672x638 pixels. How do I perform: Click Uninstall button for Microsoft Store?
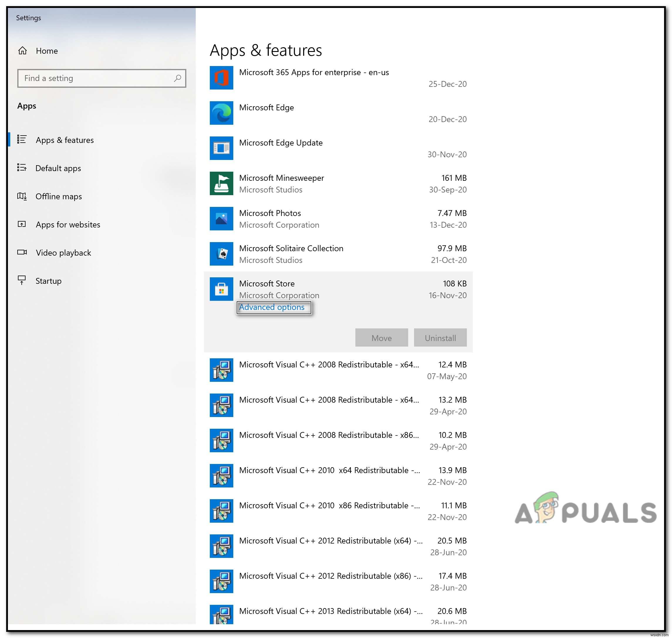[x=439, y=337]
